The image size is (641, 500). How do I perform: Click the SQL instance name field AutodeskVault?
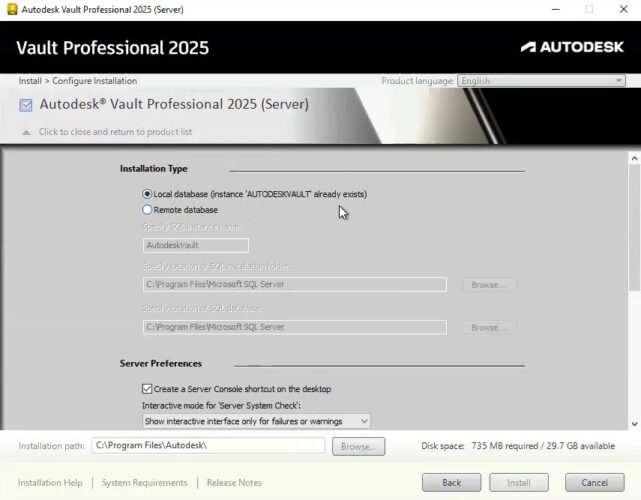point(196,245)
